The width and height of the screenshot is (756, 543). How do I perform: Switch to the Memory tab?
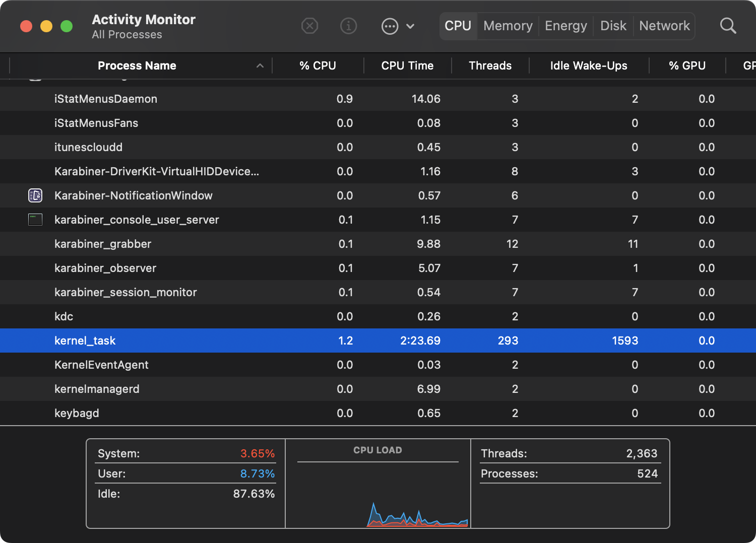tap(508, 26)
